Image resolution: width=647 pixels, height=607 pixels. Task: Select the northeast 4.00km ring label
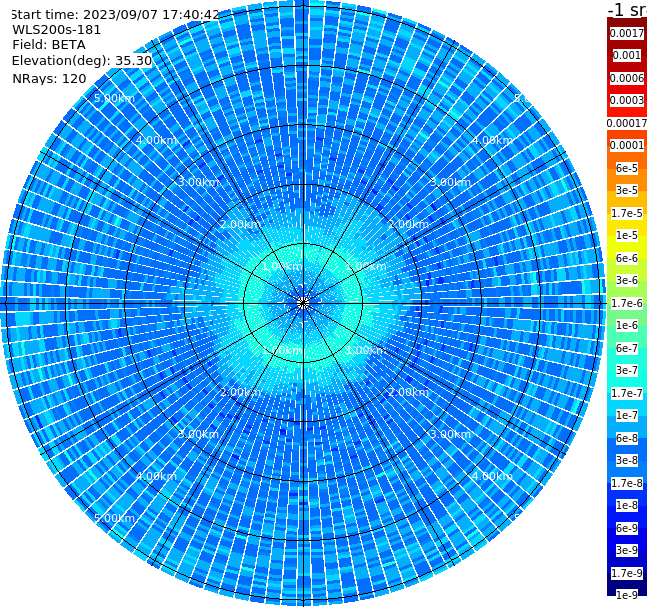click(x=492, y=140)
